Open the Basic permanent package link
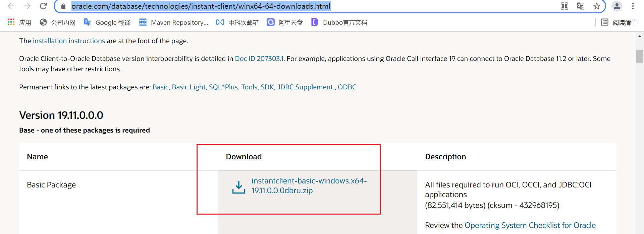644x234 pixels. pos(160,87)
